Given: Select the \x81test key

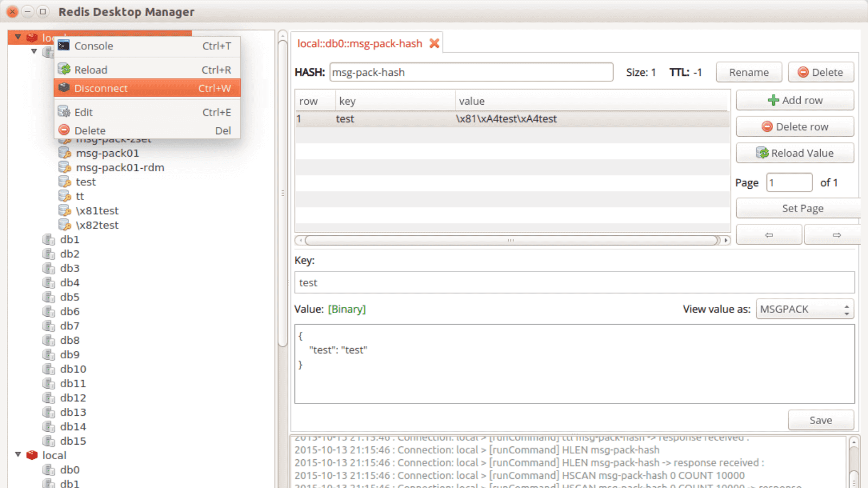Looking at the screenshot, I should (x=97, y=210).
